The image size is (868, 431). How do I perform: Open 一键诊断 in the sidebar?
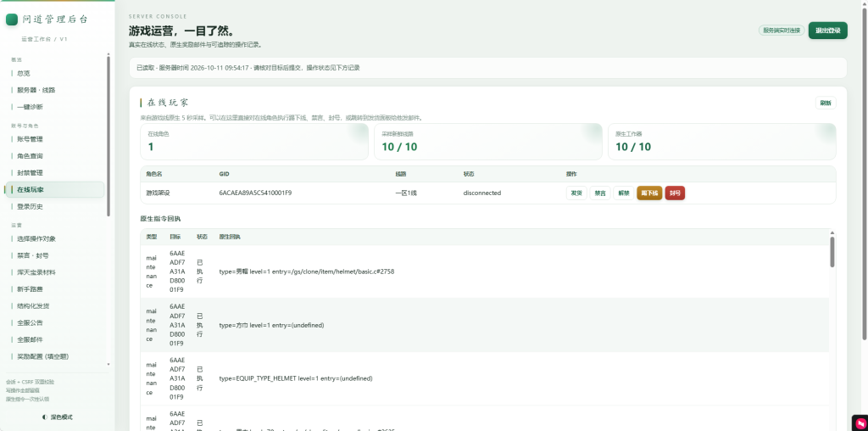(54, 107)
